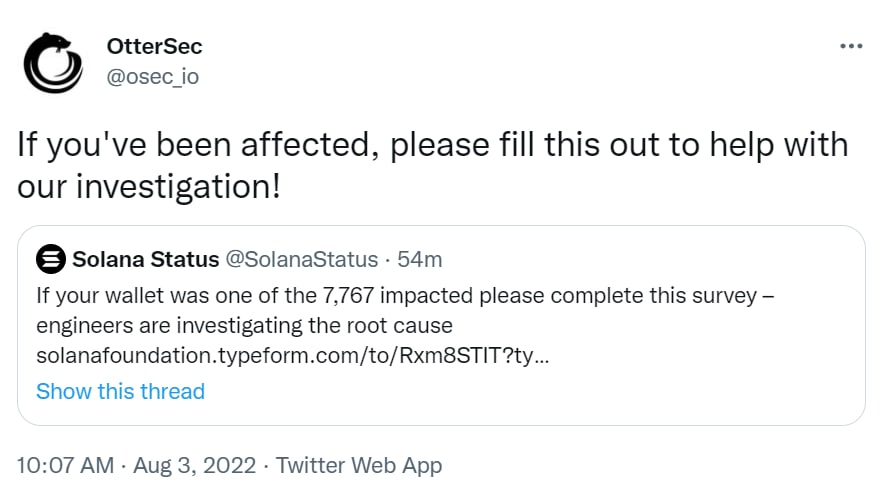Screen dimensions: 887x497
Task: Click Show this thread
Action: [120, 391]
